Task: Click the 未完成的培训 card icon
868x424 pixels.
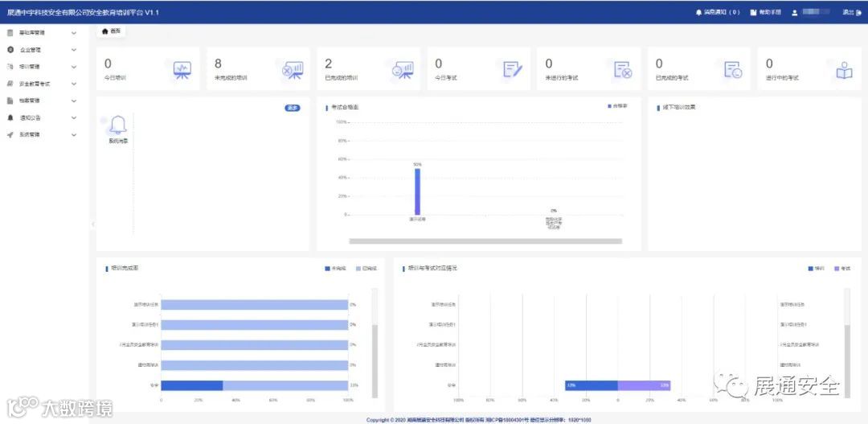Action: tap(293, 70)
